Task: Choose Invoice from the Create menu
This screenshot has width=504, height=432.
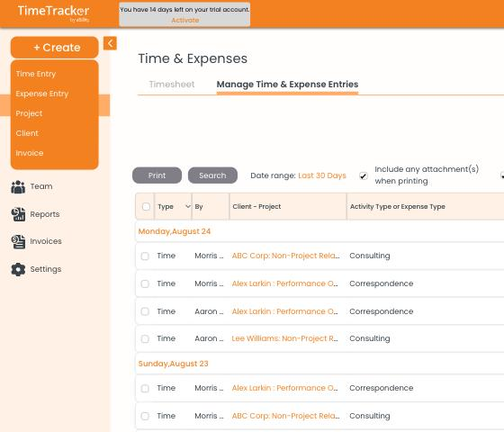Action: click(x=30, y=153)
